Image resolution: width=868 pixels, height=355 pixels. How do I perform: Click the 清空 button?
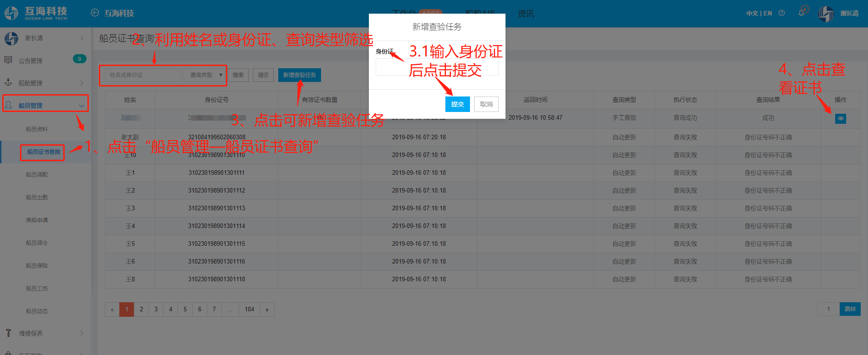click(x=263, y=75)
